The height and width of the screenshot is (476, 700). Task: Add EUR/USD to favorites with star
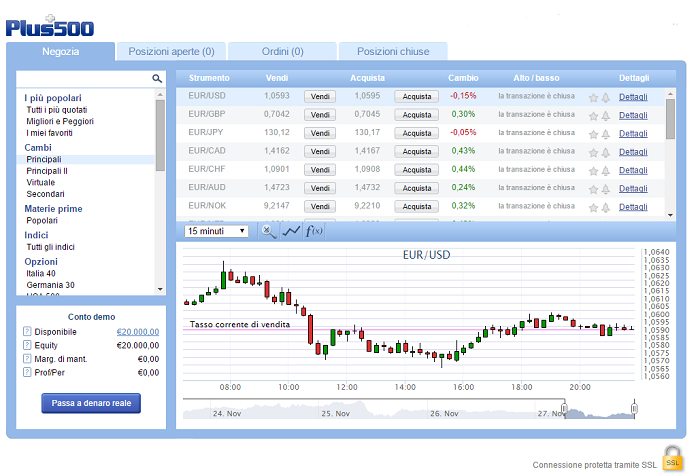pos(593,98)
